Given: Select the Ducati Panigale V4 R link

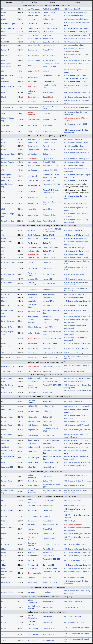Looking at the screenshot, I should (51, 42).
